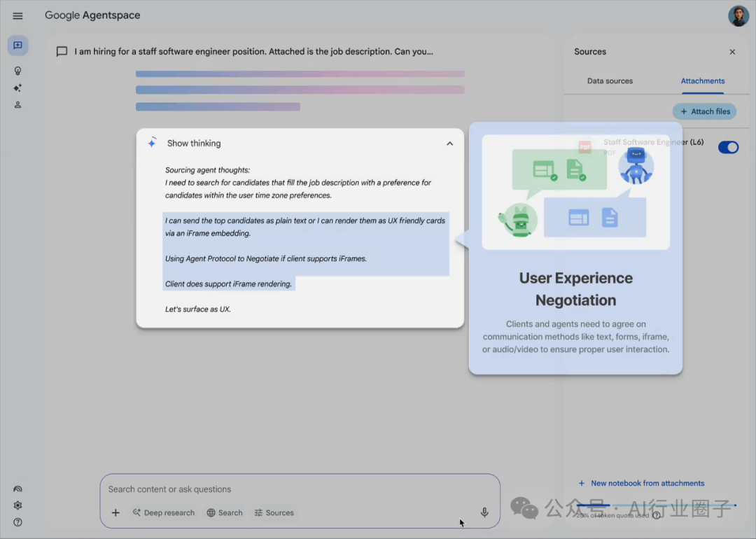Click the rainbow-arc icon in lower sidebar
756x539 pixels.
coord(17,489)
